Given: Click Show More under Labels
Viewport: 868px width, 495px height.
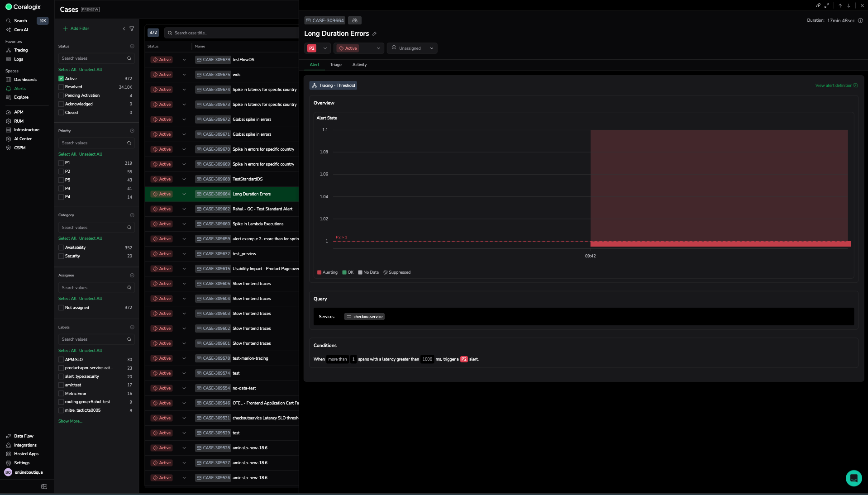Looking at the screenshot, I should 70,421.
